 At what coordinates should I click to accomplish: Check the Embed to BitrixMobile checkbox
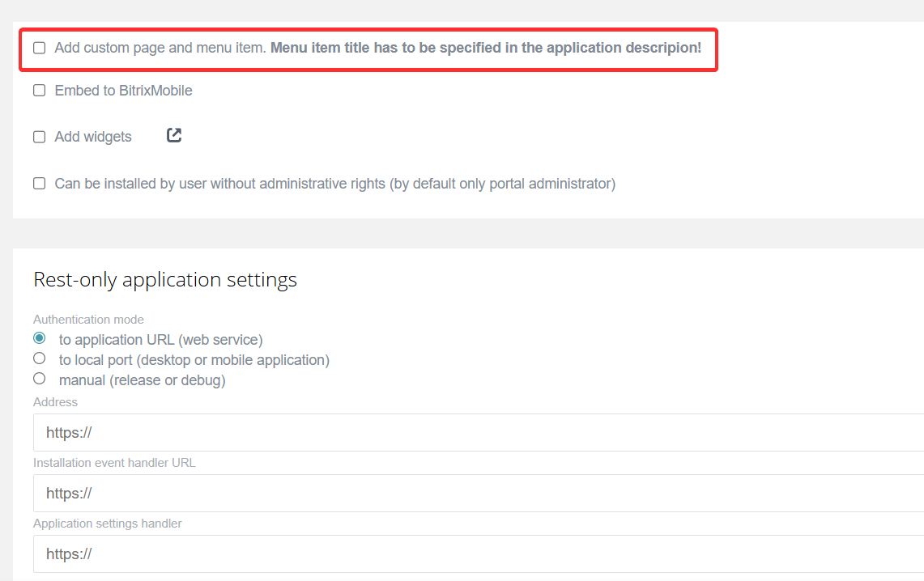point(40,91)
